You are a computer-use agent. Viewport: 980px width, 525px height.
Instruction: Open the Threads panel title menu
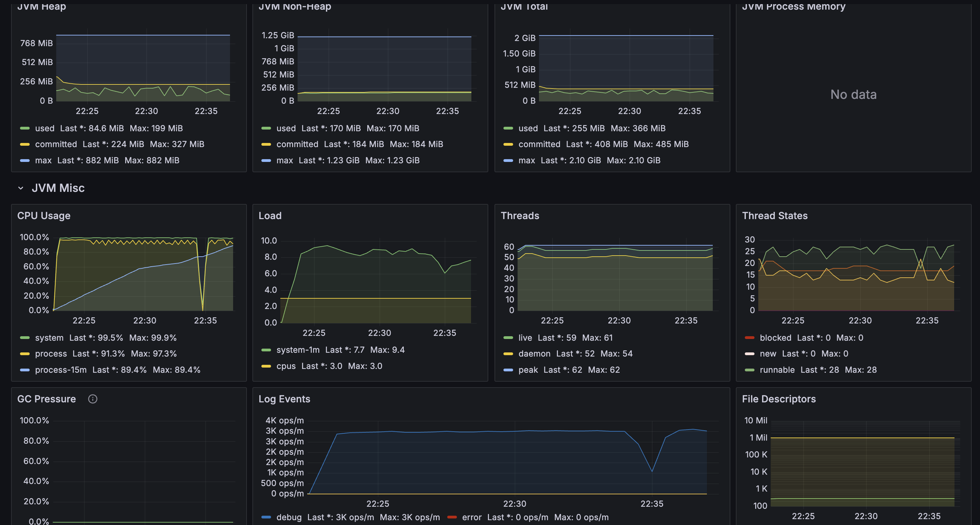tap(520, 216)
